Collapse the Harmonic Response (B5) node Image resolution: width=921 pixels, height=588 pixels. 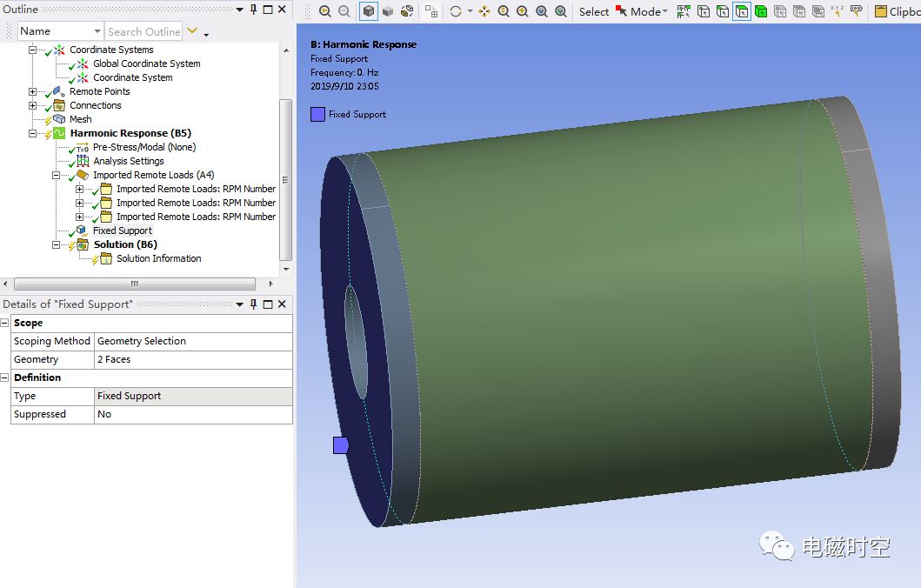coord(33,133)
